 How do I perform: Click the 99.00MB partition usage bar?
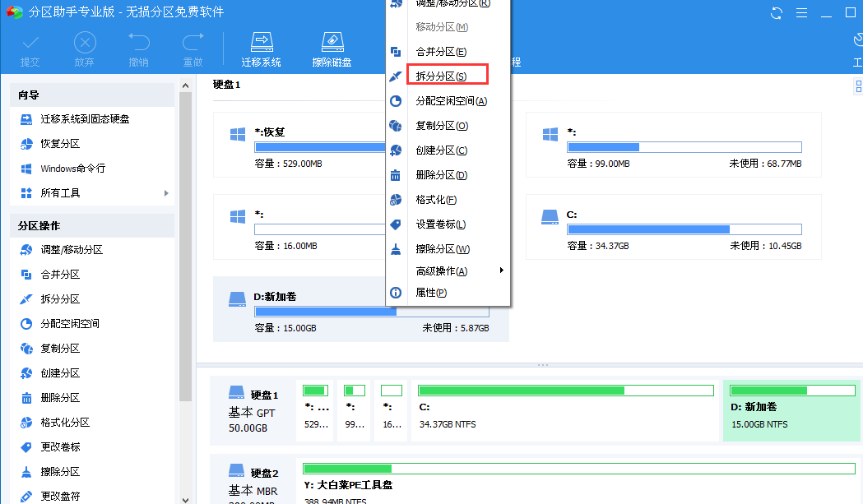pyautogui.click(x=684, y=147)
